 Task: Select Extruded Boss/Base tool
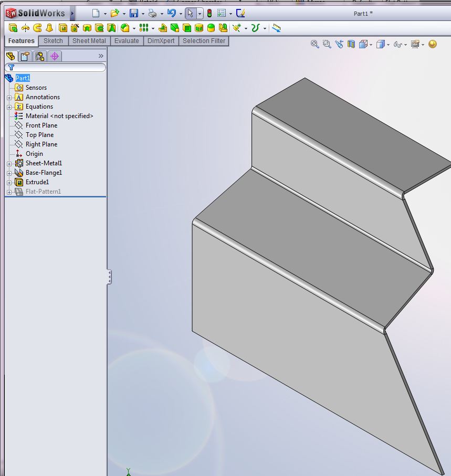(13, 28)
